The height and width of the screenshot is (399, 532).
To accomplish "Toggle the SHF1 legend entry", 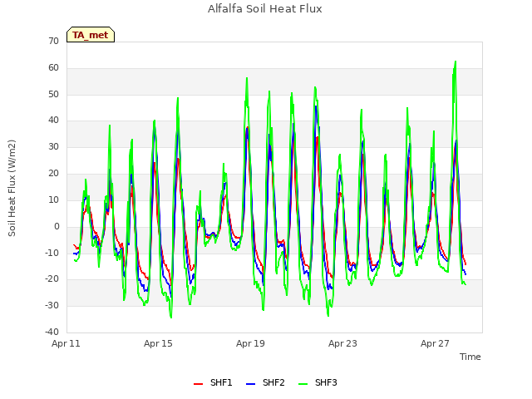I will tap(213, 382).
